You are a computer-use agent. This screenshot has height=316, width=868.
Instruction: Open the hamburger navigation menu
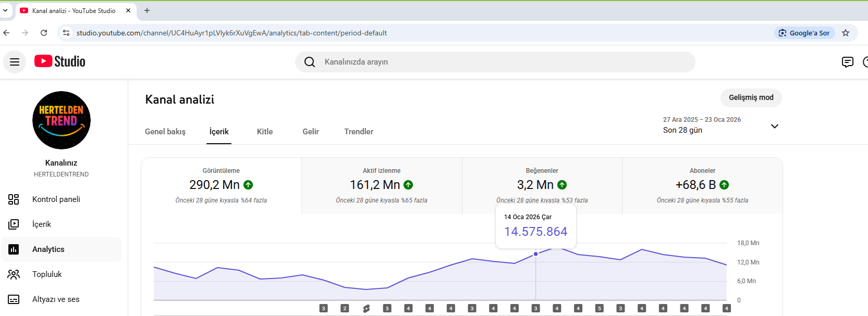click(15, 62)
